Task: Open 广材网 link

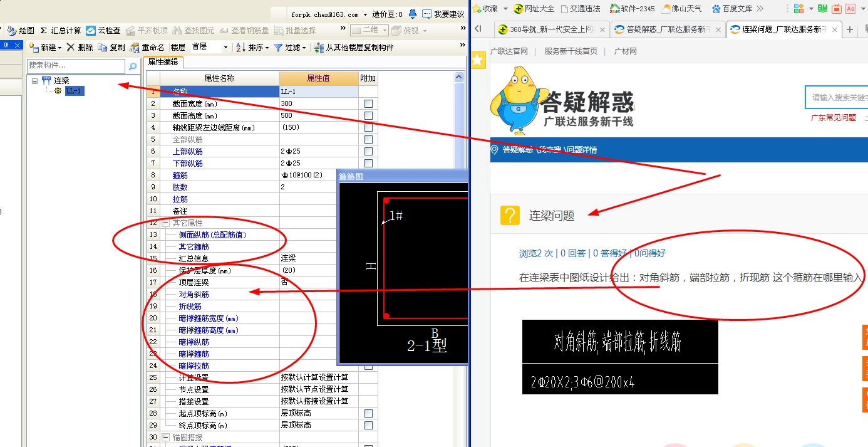Action: [626, 51]
